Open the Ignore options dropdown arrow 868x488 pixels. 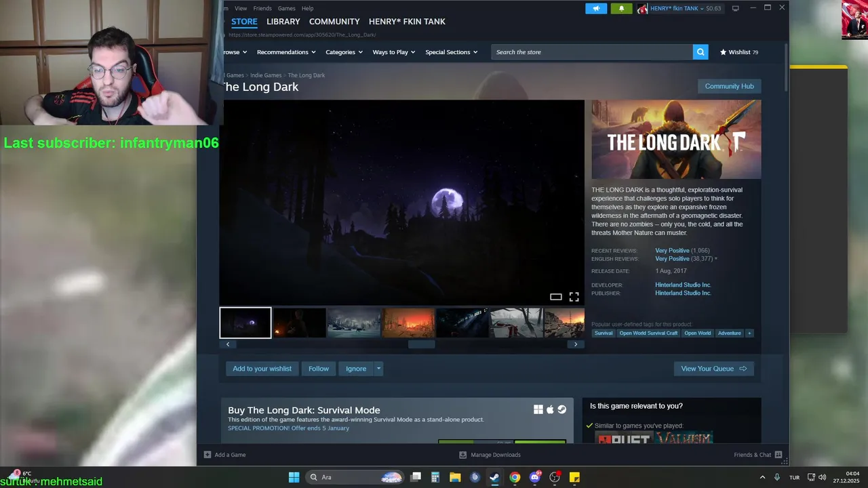click(378, 369)
